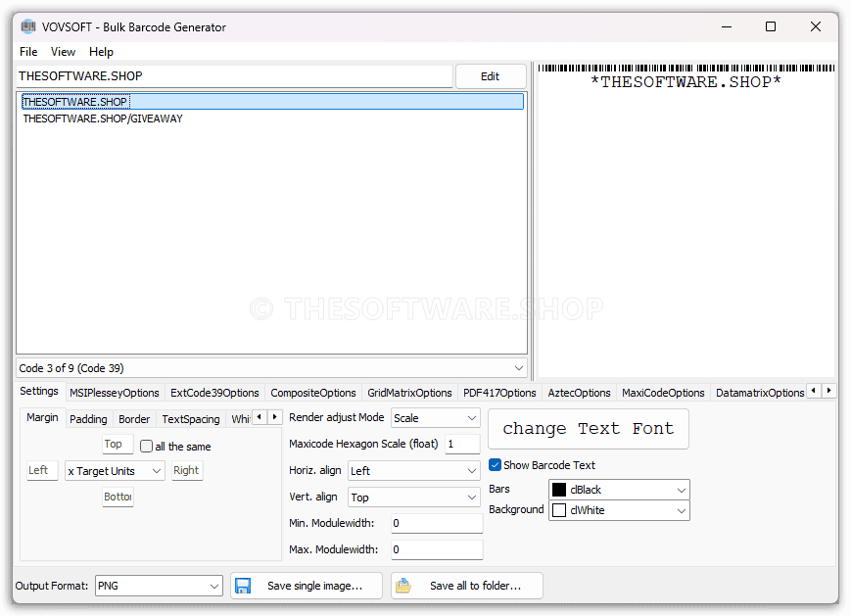
Task: Open the Help menu
Action: point(101,52)
